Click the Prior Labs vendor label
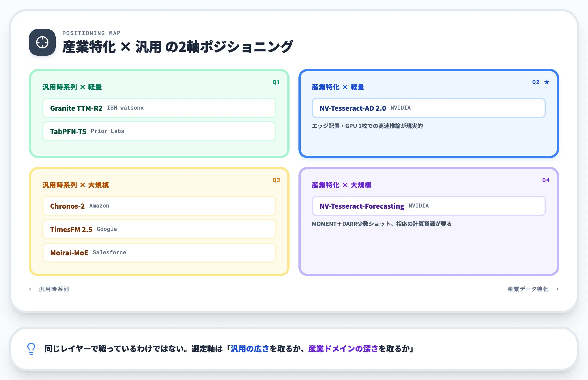Viewport: 588px width, 380px height. [107, 131]
